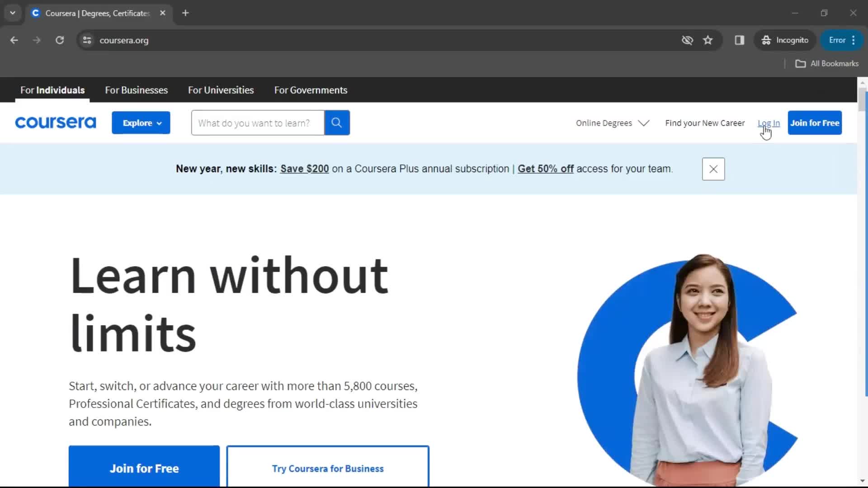Enable browser split screen toggle
868x488 pixels.
click(739, 40)
